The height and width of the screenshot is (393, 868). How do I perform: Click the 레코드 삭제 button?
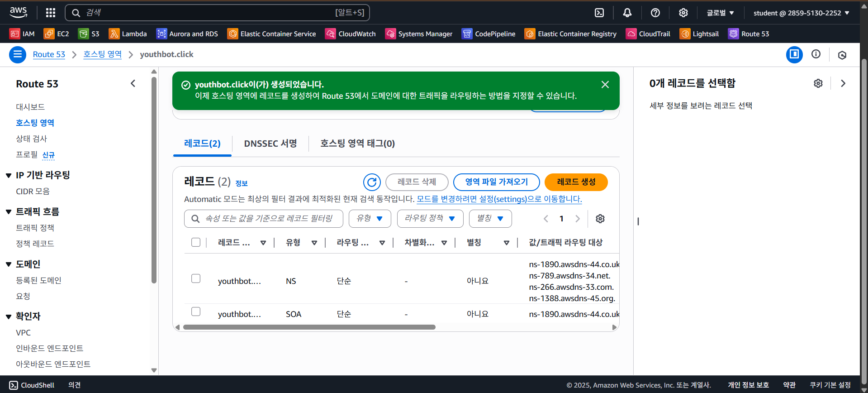417,182
